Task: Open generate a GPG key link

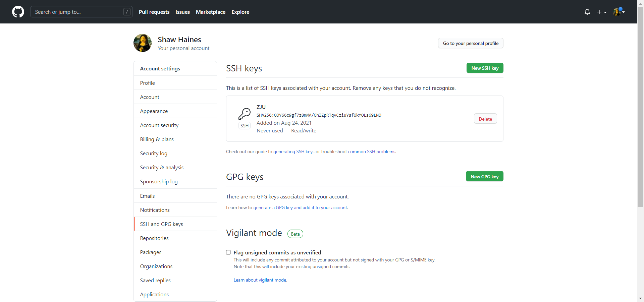Action: click(x=301, y=207)
